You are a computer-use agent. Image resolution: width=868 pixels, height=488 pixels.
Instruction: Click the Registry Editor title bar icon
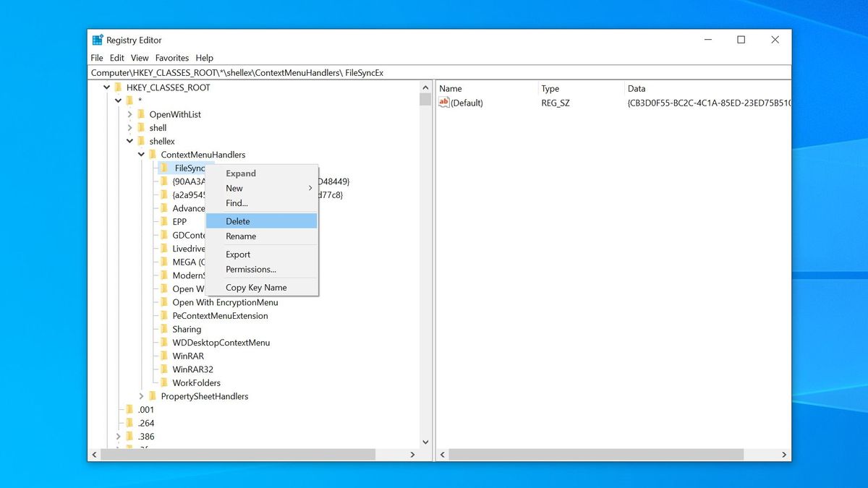[x=96, y=39]
